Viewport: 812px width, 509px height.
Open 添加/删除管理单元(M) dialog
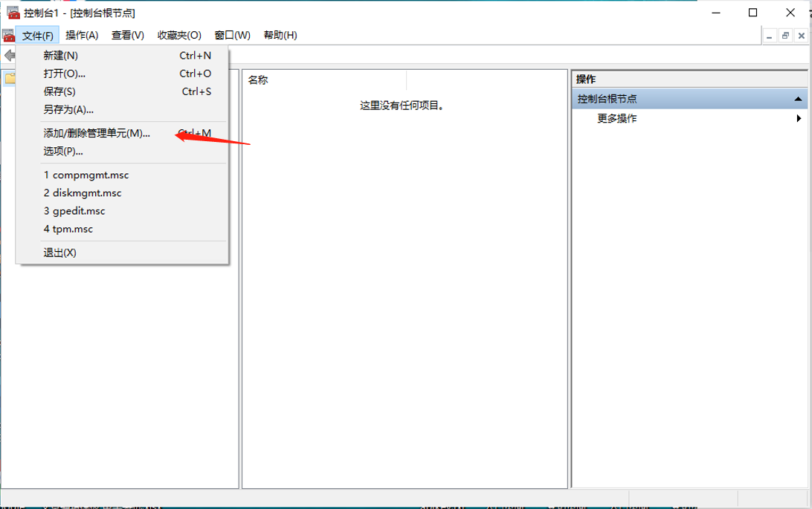pyautogui.click(x=97, y=133)
